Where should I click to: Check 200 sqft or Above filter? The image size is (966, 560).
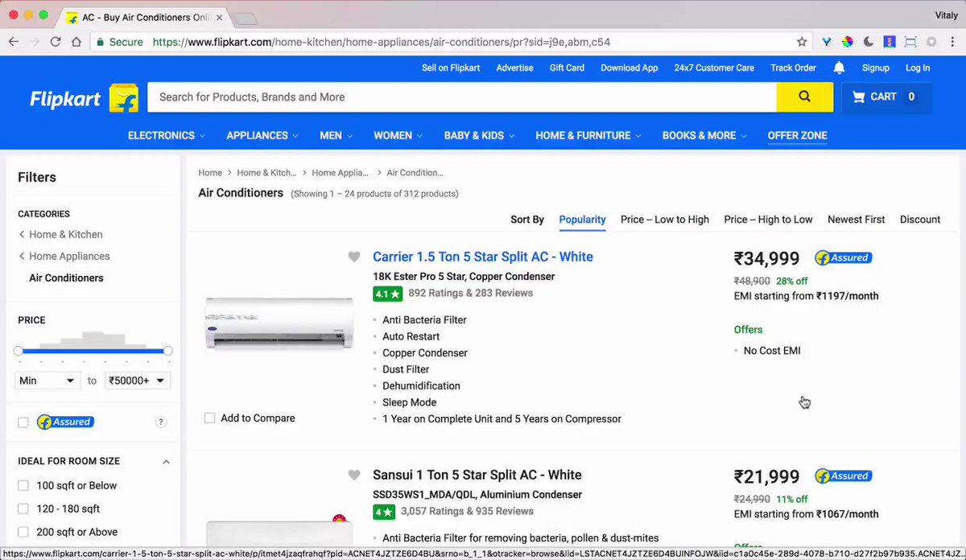(23, 533)
